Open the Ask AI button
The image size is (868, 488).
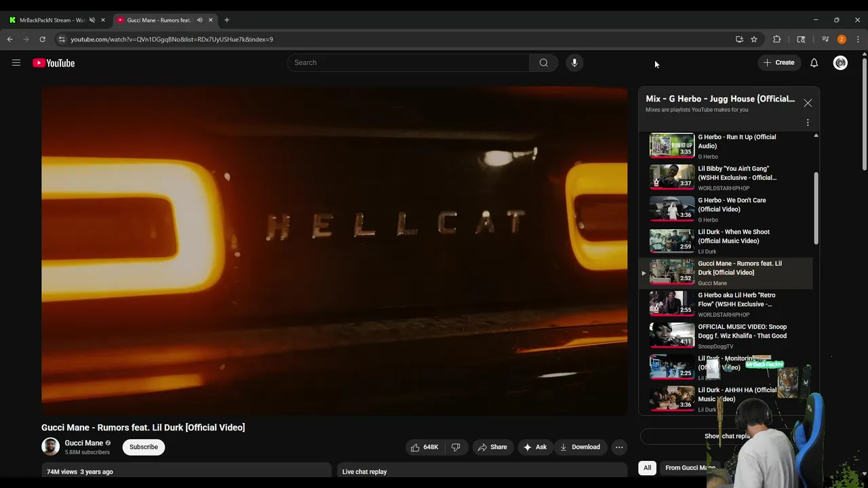[x=535, y=447]
